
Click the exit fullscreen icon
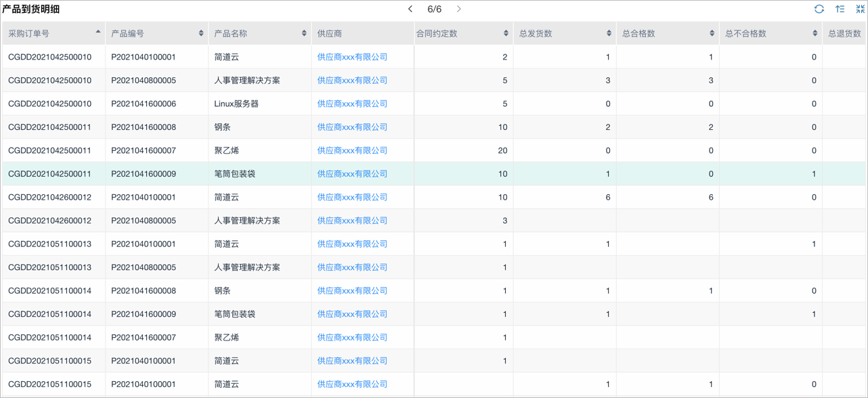point(860,9)
